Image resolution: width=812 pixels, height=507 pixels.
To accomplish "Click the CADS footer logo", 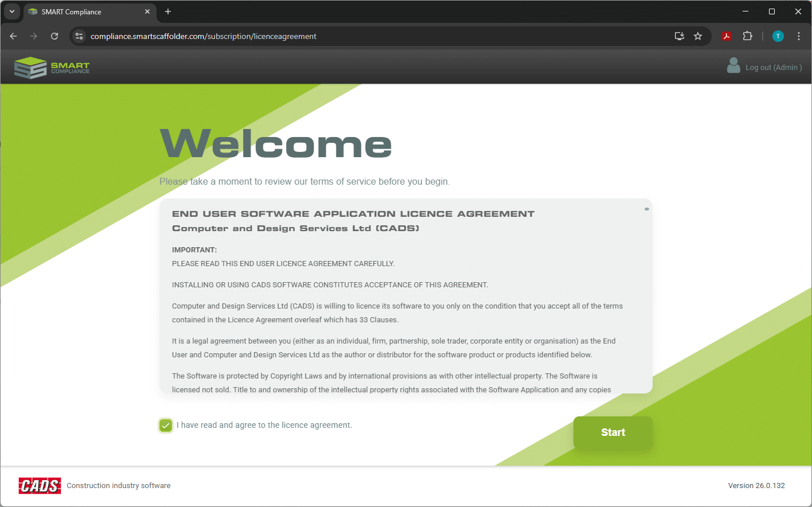I will [x=40, y=486].
